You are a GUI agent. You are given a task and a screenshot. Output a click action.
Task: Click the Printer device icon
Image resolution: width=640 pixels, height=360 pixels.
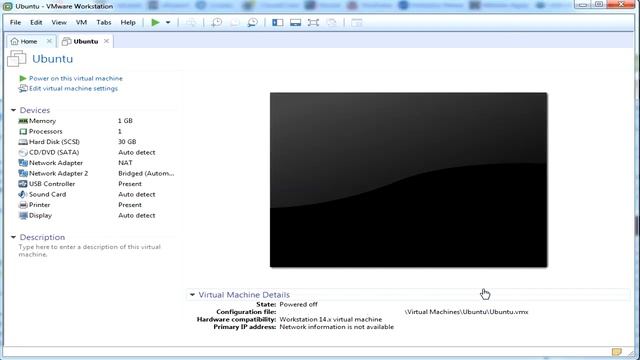coord(23,205)
